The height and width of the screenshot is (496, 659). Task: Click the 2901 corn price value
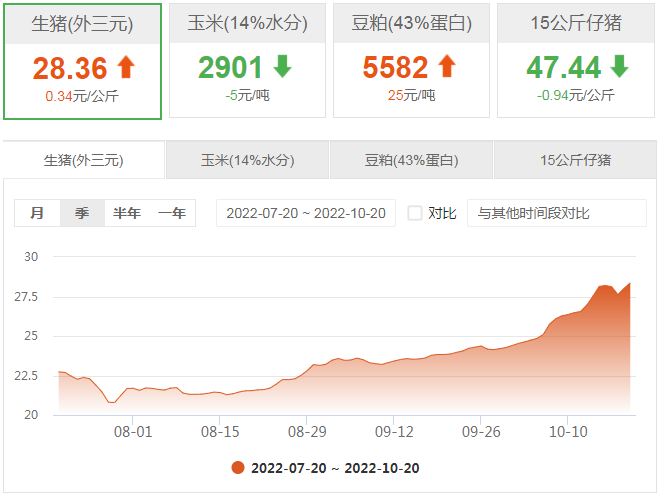(x=230, y=67)
